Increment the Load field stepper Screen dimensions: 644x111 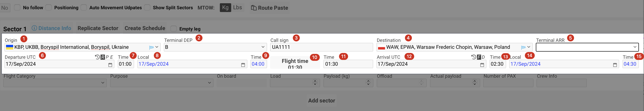coord(315,81)
